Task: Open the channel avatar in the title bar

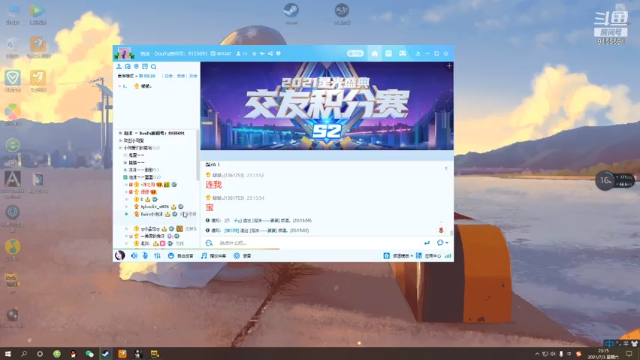Action: (x=124, y=53)
